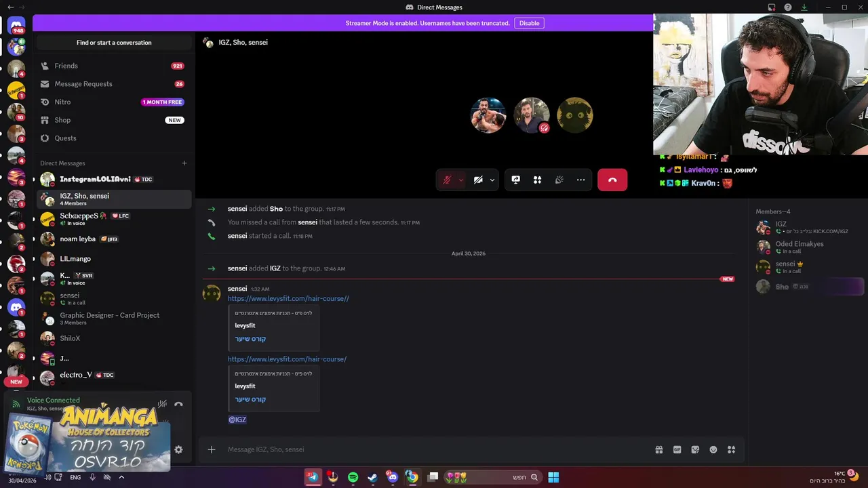
Task: Unmute the microphone in the call controls
Action: [x=447, y=180]
